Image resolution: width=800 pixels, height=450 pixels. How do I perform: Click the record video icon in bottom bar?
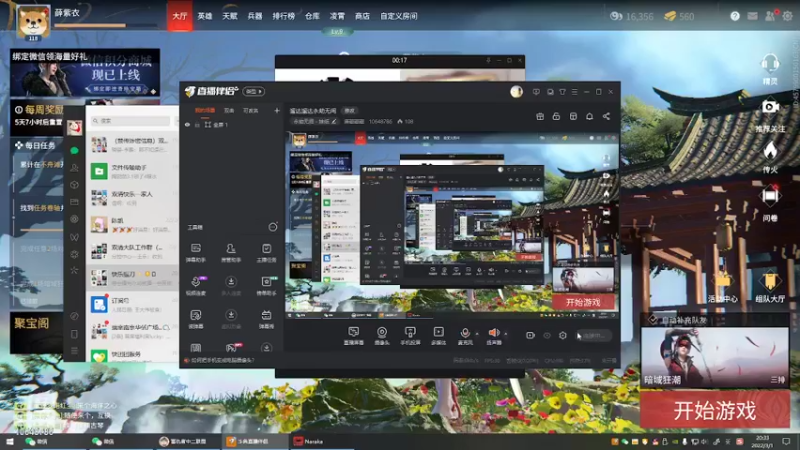click(530, 335)
